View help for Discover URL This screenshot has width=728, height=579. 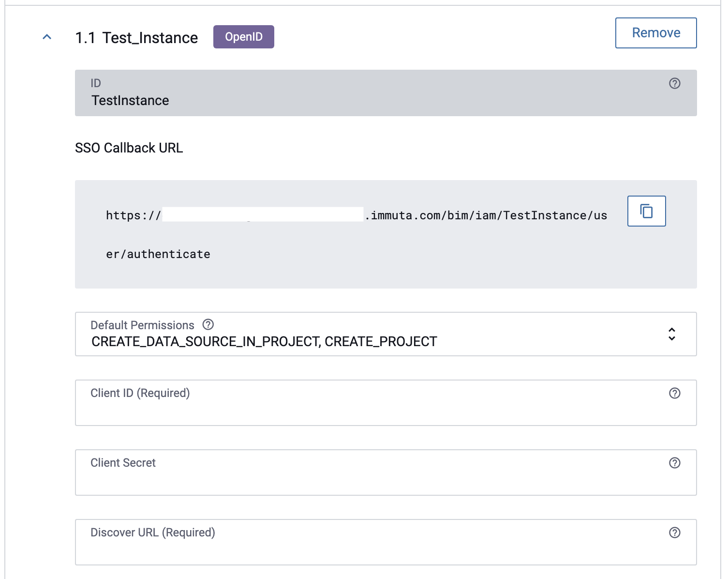674,533
